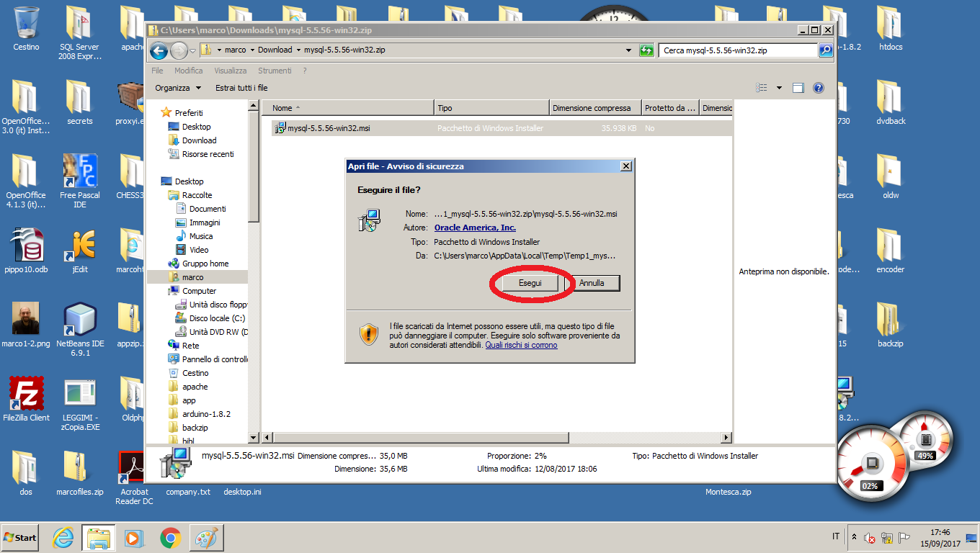
Task: Select Disco locale (C:) in navigation tree
Action: click(216, 318)
